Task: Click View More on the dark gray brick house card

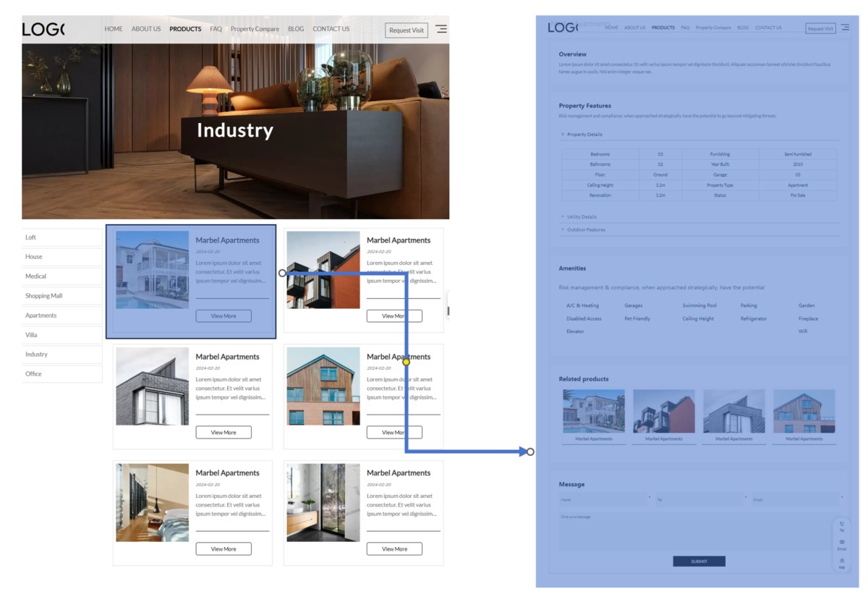Action: point(224,433)
